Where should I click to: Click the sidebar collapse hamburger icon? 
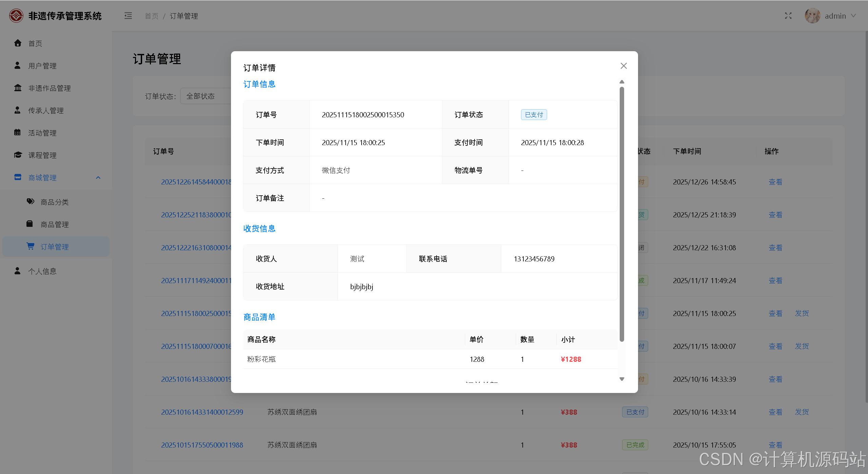(x=128, y=16)
